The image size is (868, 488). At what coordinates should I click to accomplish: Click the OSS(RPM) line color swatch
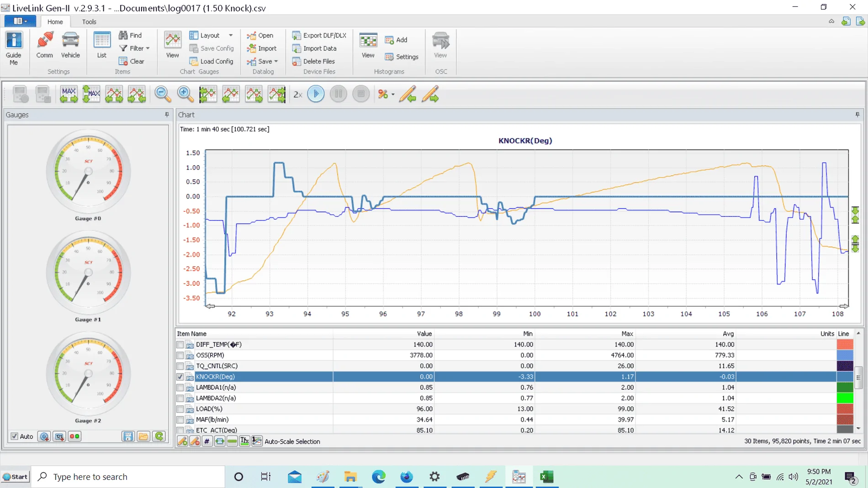pos(845,355)
